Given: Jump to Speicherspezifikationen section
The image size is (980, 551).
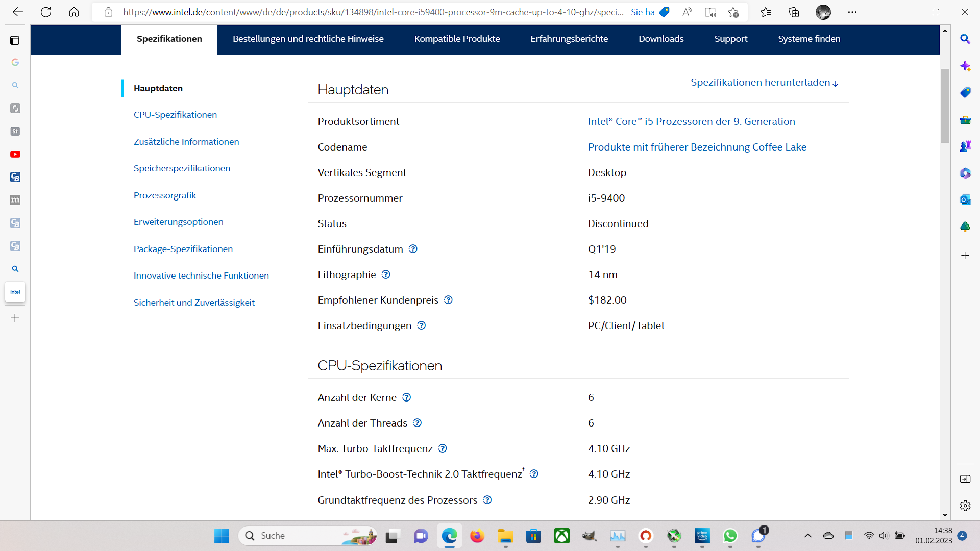Looking at the screenshot, I should [x=182, y=168].
